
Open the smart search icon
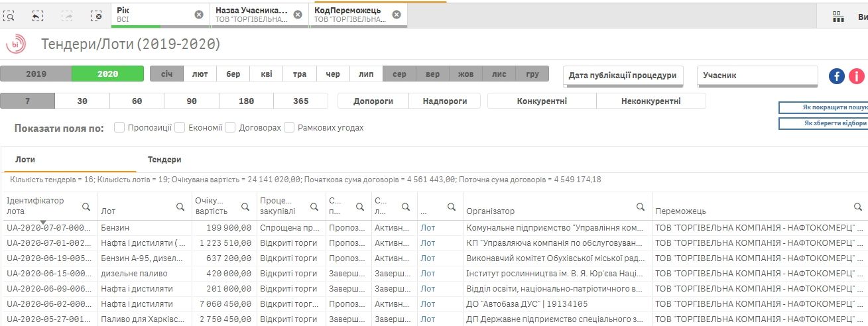(9, 15)
